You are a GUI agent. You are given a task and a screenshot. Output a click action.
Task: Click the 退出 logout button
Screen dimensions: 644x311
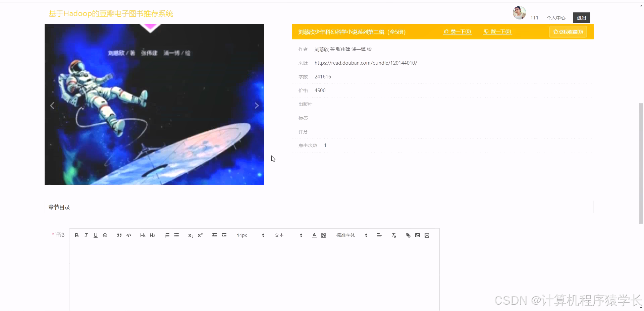pos(582,18)
